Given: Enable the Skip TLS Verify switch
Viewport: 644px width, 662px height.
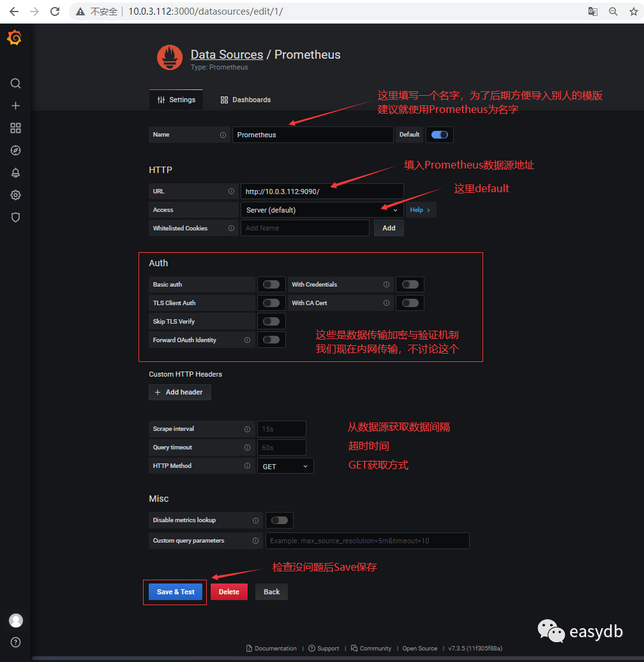Looking at the screenshot, I should tap(271, 322).
